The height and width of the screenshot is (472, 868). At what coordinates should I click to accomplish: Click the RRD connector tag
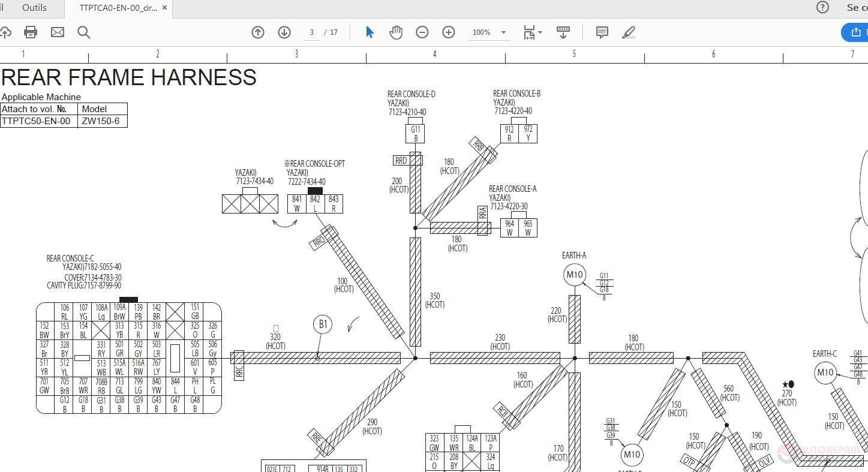click(x=401, y=160)
